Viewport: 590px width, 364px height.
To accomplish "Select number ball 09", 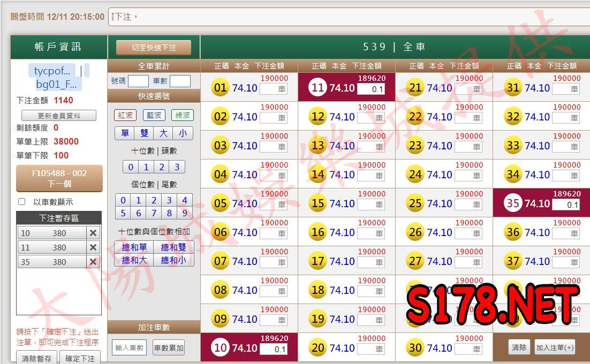I will click(221, 319).
